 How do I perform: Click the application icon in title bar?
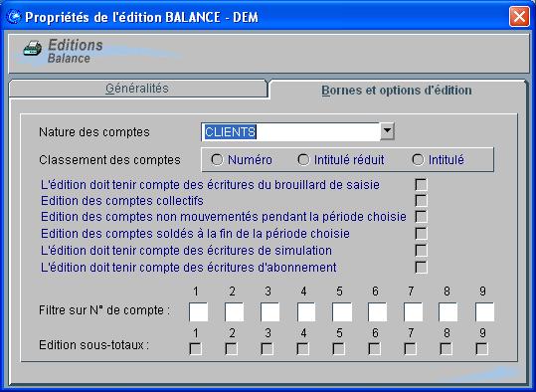(x=14, y=17)
